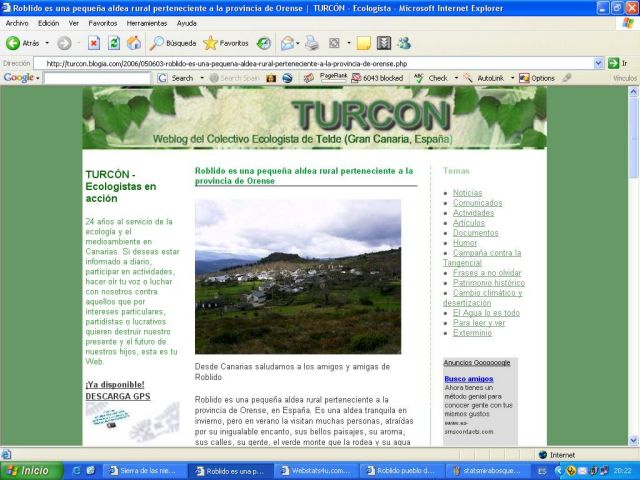
Task: Open the Favoritos star panel
Action: tap(226, 43)
